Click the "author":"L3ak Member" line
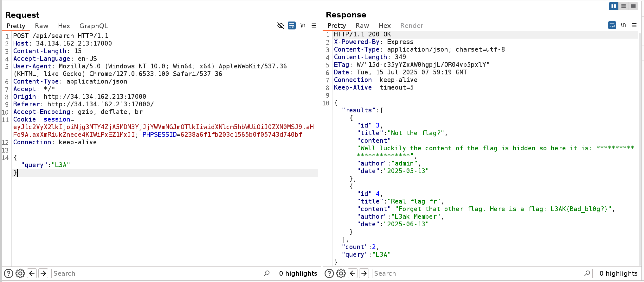The height and width of the screenshot is (282, 644). [x=400, y=216]
